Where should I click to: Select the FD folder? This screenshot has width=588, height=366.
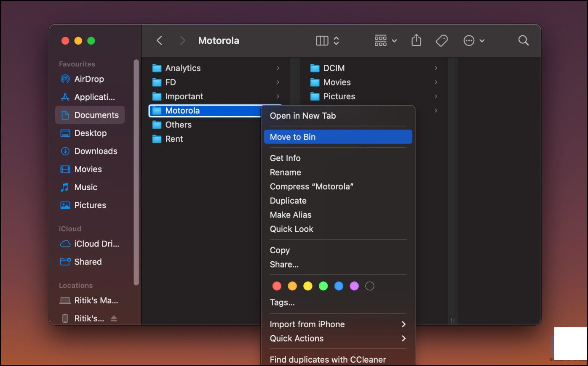pyautogui.click(x=215, y=82)
